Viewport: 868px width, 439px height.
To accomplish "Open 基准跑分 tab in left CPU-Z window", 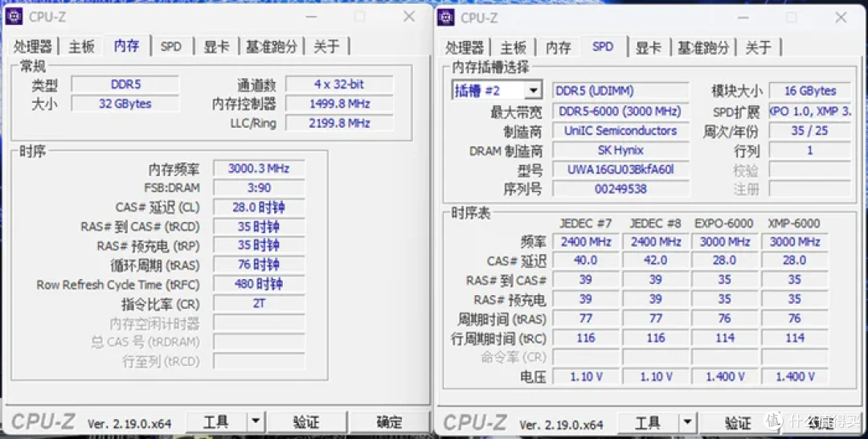I will (x=272, y=47).
